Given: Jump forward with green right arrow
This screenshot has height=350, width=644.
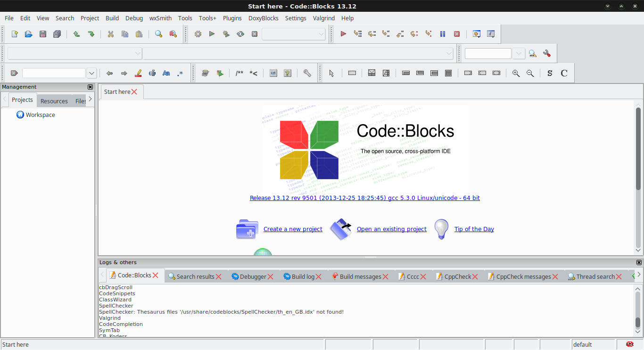Looking at the screenshot, I should click(x=124, y=73).
